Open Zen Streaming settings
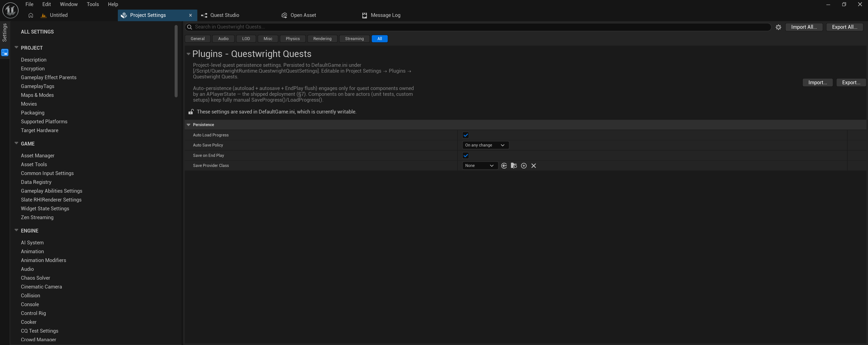The height and width of the screenshot is (345, 868). tap(37, 217)
